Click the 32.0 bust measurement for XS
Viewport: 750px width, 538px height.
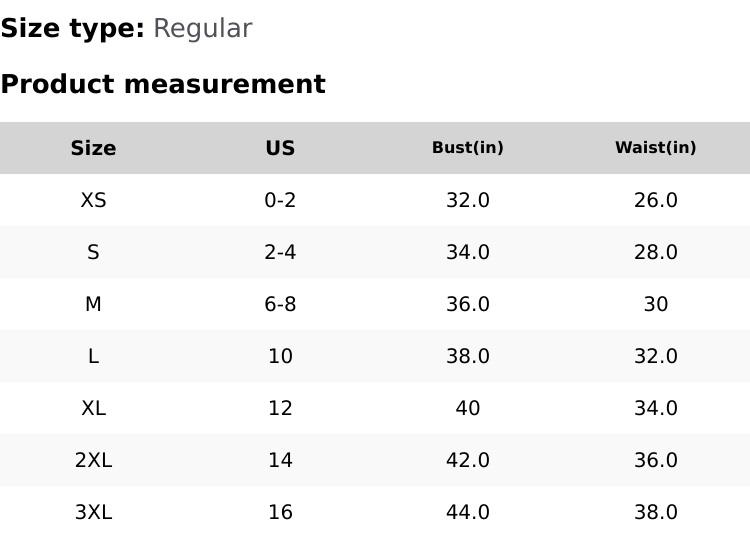click(467, 200)
